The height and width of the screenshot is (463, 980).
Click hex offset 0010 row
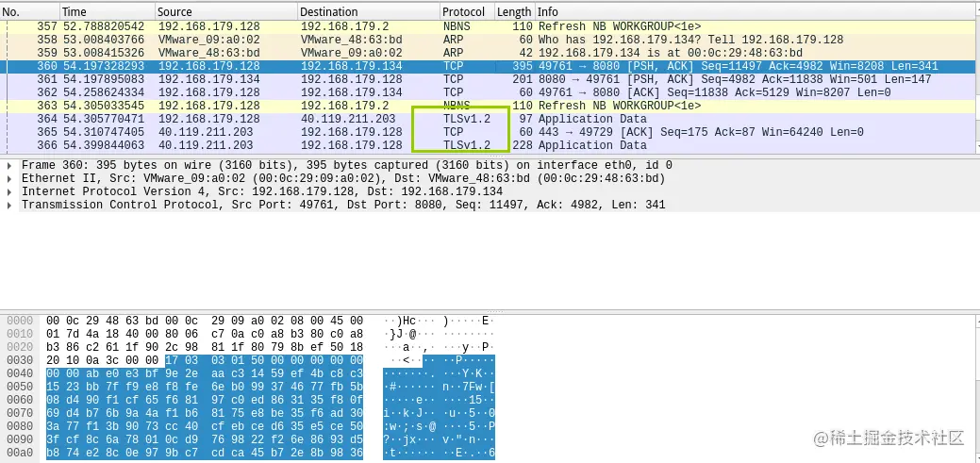click(x=19, y=334)
